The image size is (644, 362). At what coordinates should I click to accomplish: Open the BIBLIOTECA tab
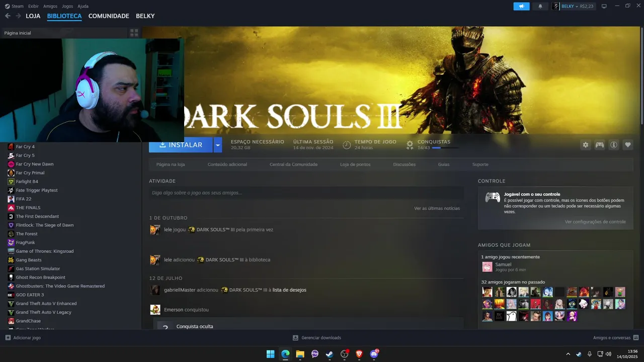(64, 16)
